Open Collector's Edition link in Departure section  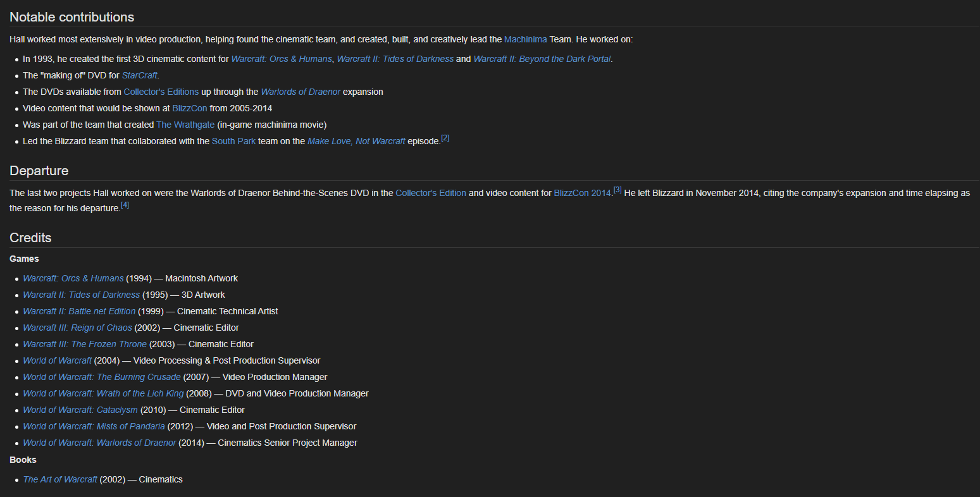tap(431, 193)
